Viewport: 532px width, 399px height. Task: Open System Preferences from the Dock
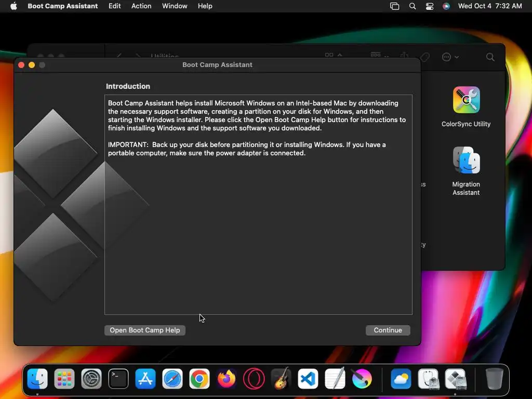coord(91,379)
